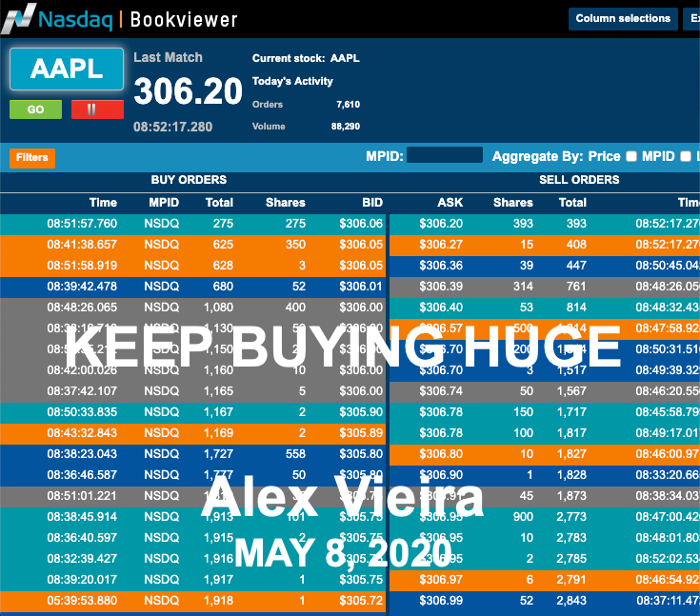Open the orange Filters button
Viewport: 700px width, 616px height.
pyautogui.click(x=32, y=158)
